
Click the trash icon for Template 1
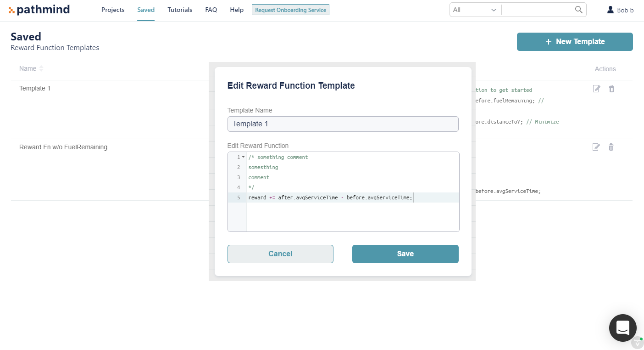(x=611, y=89)
